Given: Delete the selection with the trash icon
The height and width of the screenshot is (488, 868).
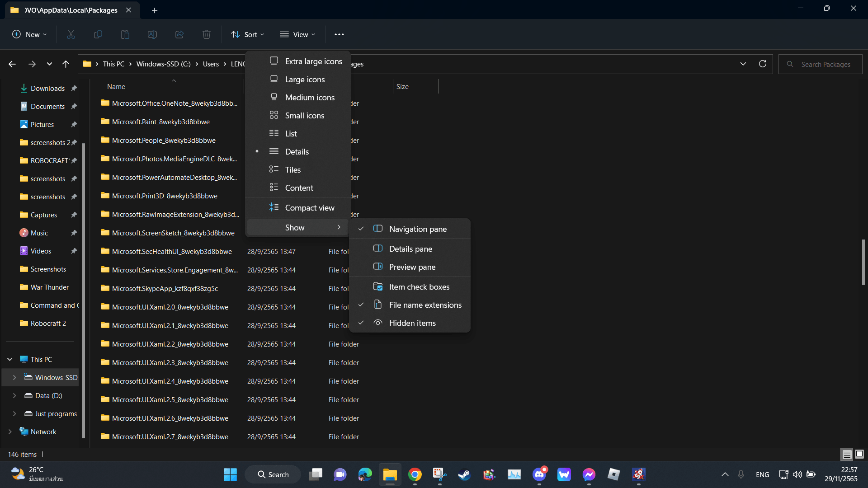Looking at the screenshot, I should (206, 34).
